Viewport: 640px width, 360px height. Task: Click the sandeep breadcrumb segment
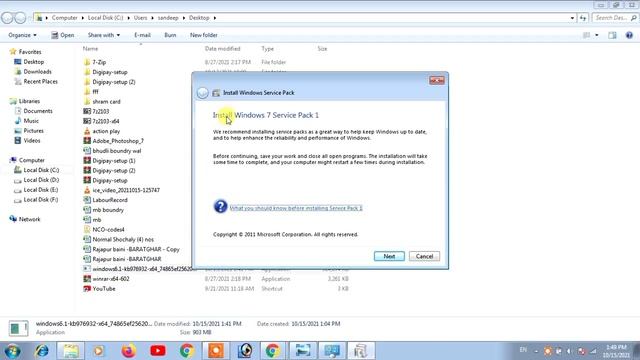point(168,18)
